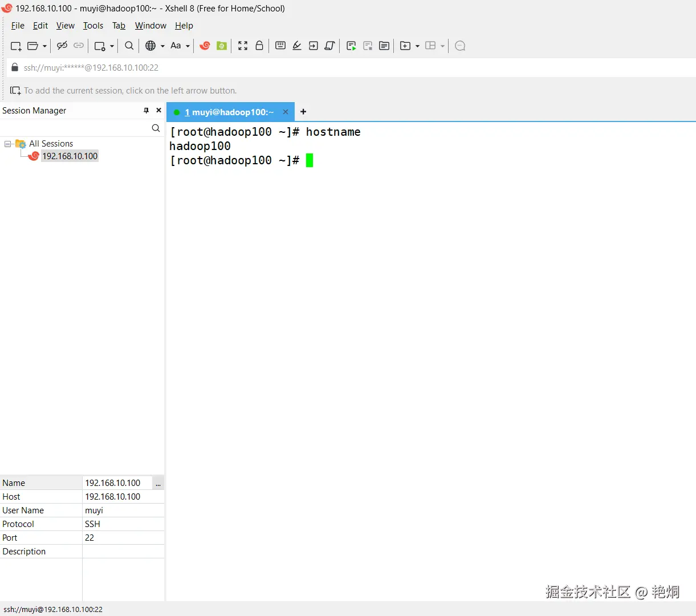Open the Tools menu
The width and height of the screenshot is (696, 616).
click(93, 26)
